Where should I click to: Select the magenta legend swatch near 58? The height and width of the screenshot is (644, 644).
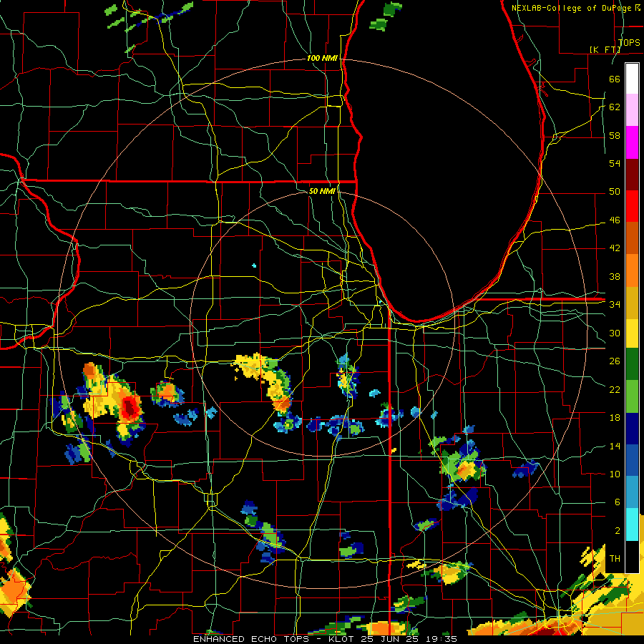coord(632,142)
